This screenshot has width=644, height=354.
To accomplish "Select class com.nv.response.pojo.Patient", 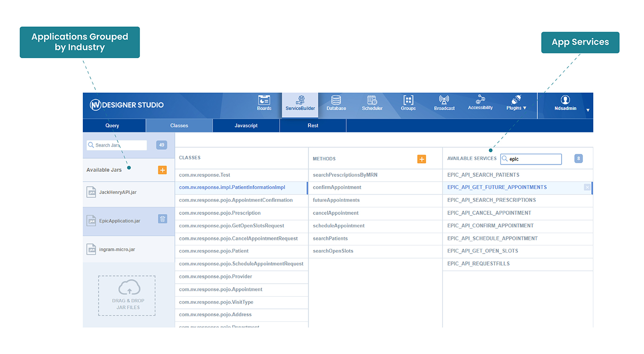I will 241,251.
